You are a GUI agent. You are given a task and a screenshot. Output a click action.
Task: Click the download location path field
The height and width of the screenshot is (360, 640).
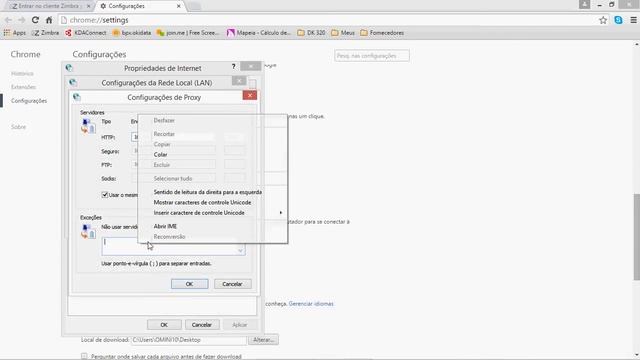point(189,340)
